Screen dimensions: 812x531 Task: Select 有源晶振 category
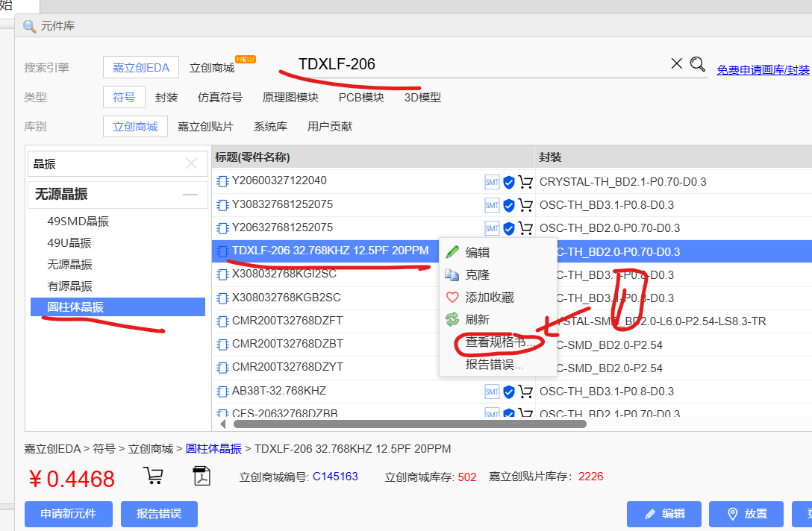tap(69, 286)
